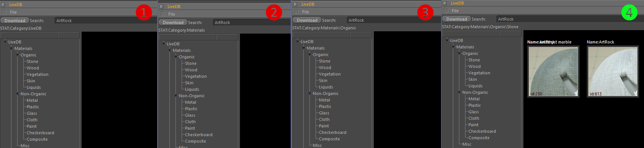Click the menu grip icon beside File in window 3

[x=296, y=12]
